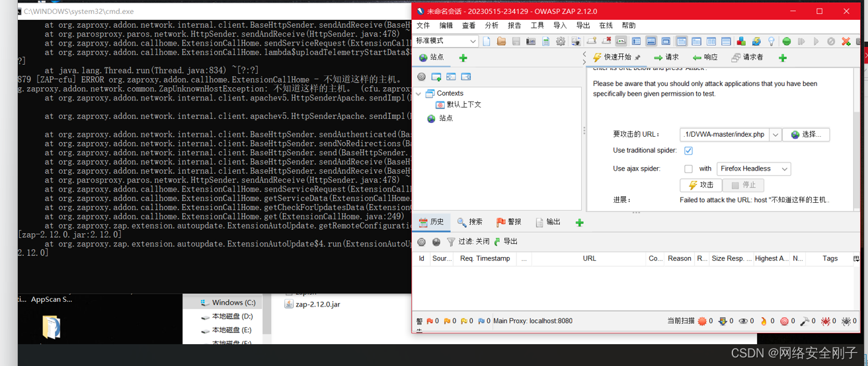Click the target icon in History toolbar

421,242
